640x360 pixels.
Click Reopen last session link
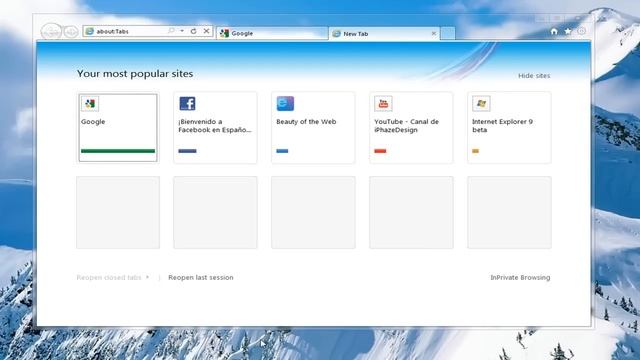[201, 278]
